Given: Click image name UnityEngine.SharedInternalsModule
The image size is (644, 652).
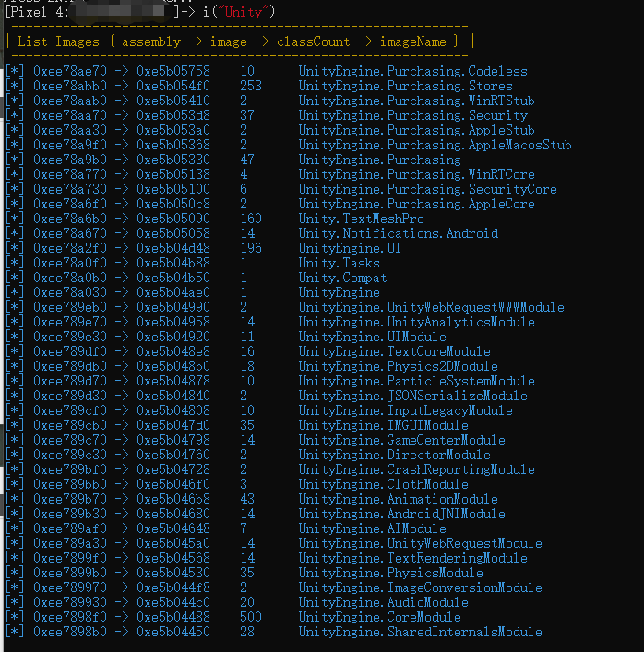Looking at the screenshot, I should pos(420,632).
